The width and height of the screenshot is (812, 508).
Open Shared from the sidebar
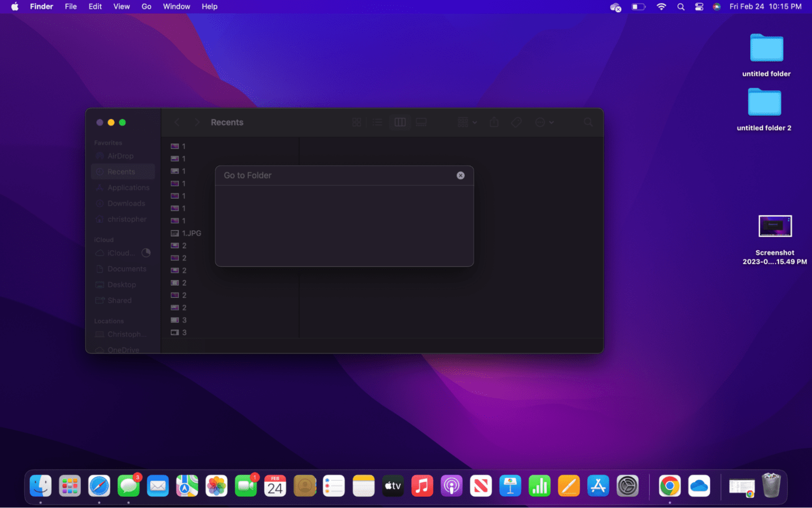pyautogui.click(x=118, y=300)
